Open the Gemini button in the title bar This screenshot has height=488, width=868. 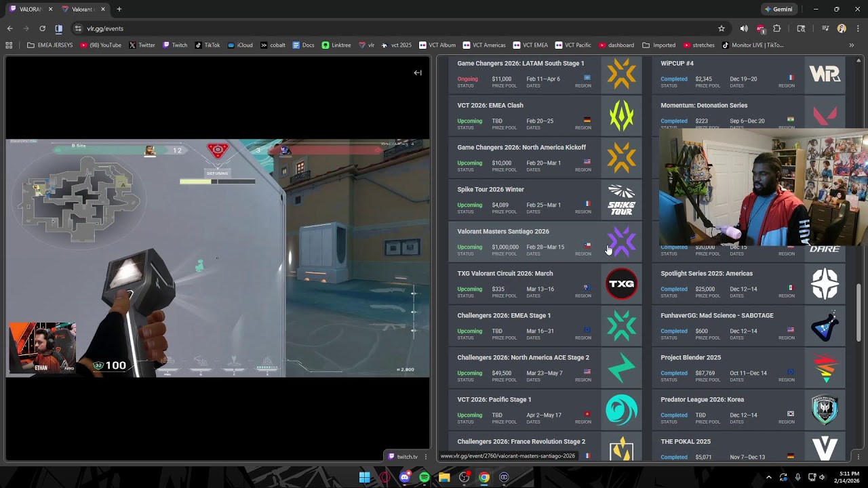point(778,9)
